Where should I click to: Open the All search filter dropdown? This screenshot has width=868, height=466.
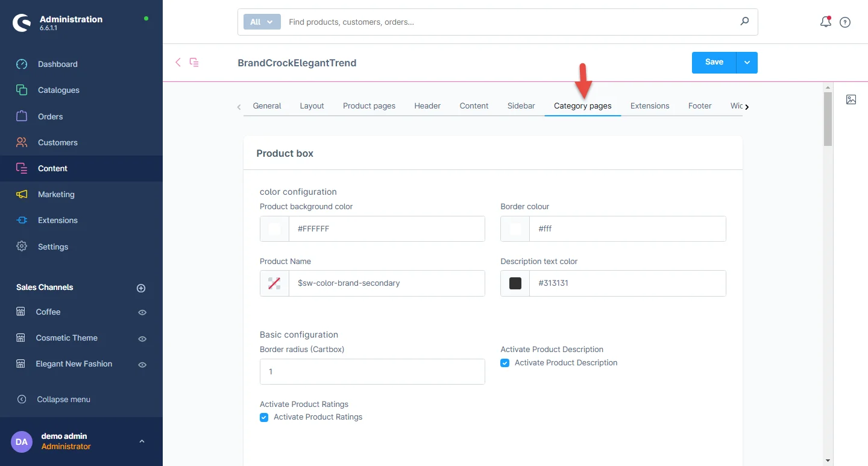click(262, 22)
